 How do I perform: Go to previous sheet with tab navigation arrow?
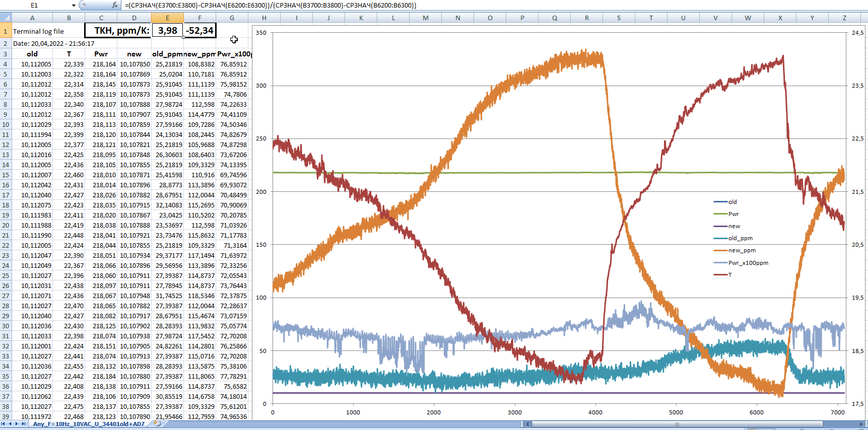(11, 424)
